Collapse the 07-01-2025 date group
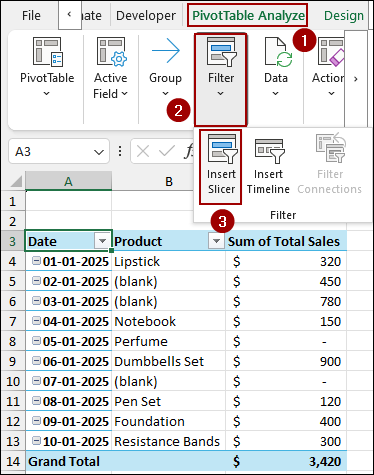374x475 pixels. (x=36, y=380)
